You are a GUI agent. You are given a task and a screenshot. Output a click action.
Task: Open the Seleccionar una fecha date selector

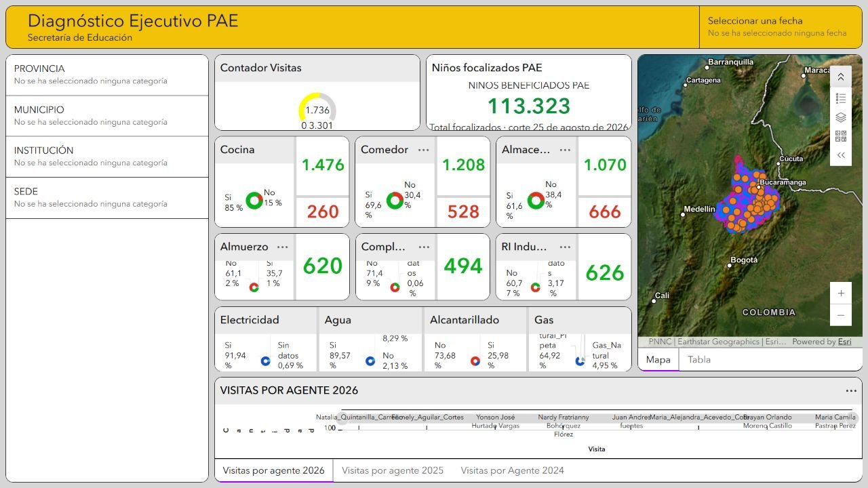pyautogui.click(x=781, y=26)
